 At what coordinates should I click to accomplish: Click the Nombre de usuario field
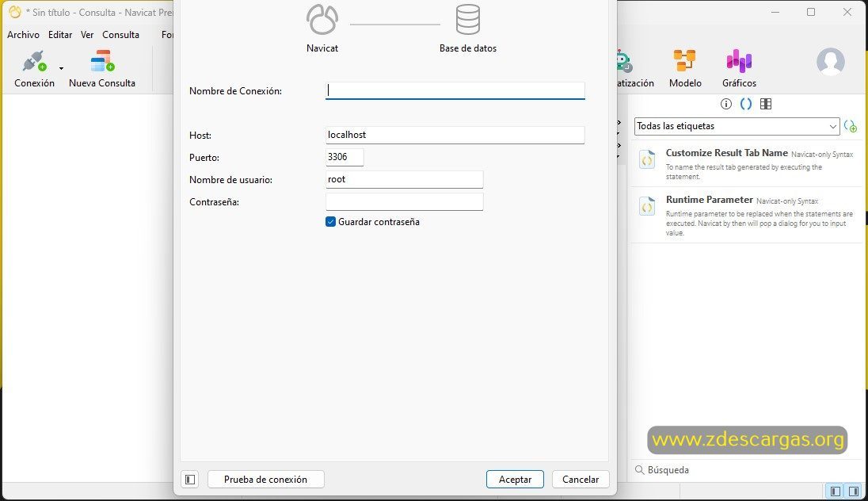(x=404, y=179)
